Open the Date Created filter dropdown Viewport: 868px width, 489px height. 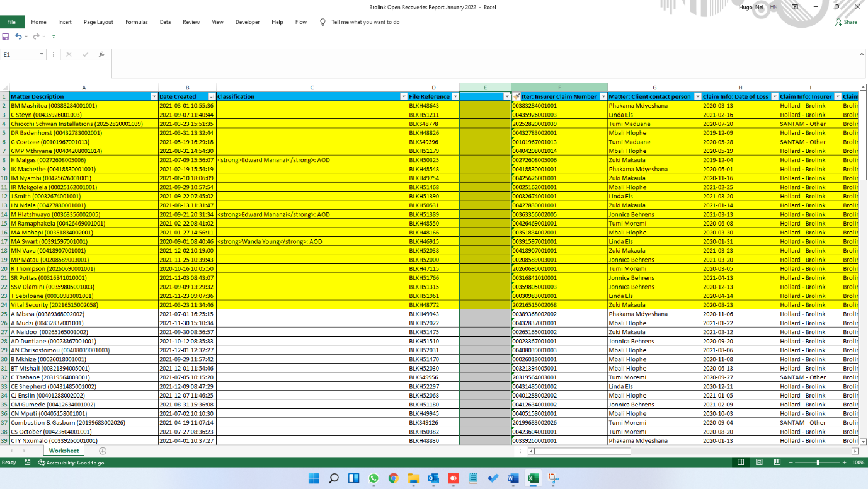pyautogui.click(x=212, y=96)
